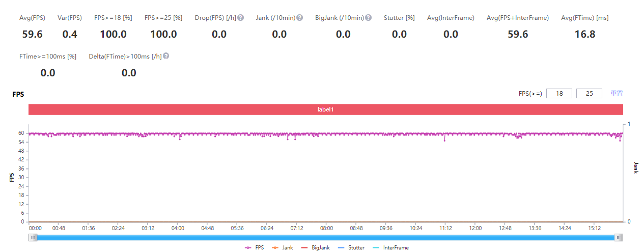Click the Avg(FTime) [ms] value 16.8
Image resolution: width=644 pixels, height=252 pixels.
coord(585,34)
